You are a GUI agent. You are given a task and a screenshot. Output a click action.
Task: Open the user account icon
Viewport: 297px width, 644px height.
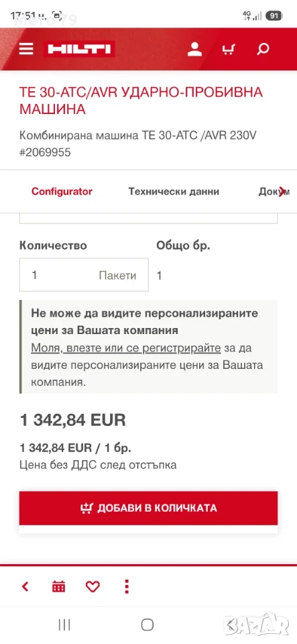coord(194,49)
